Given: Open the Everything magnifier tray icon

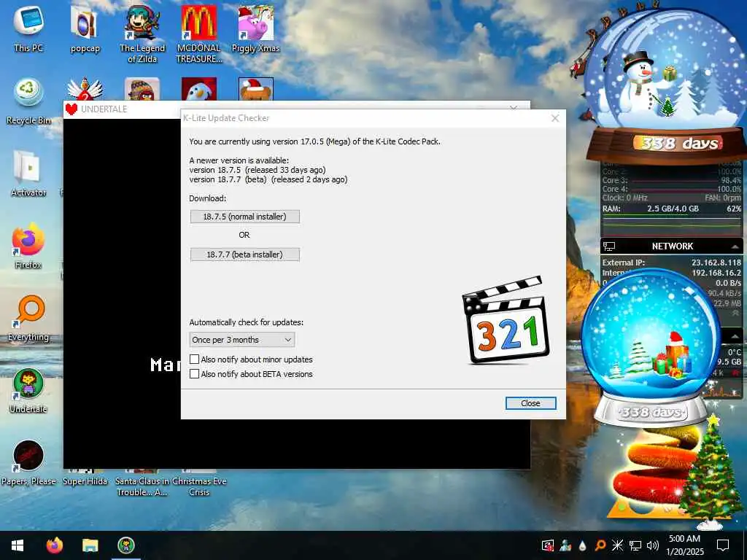Looking at the screenshot, I should pos(600,545).
